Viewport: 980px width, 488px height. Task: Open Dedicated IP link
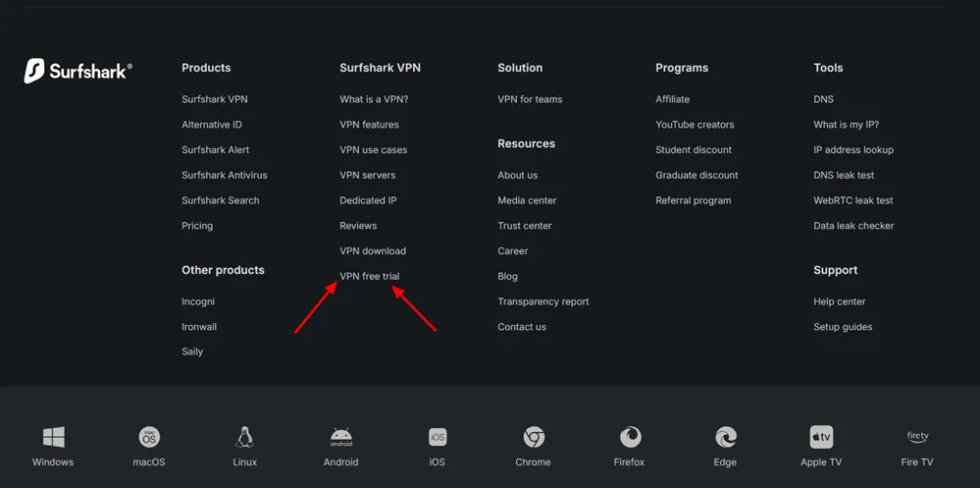(x=368, y=200)
